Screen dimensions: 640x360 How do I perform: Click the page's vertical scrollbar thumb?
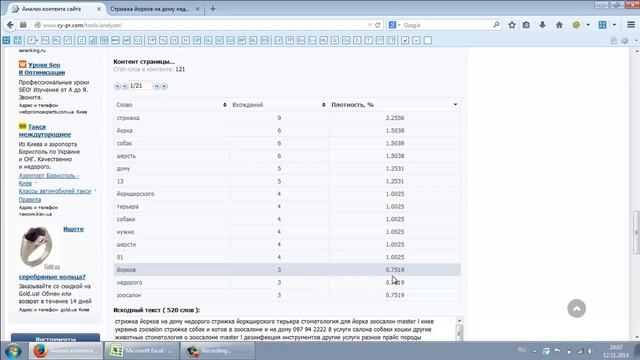click(636, 232)
